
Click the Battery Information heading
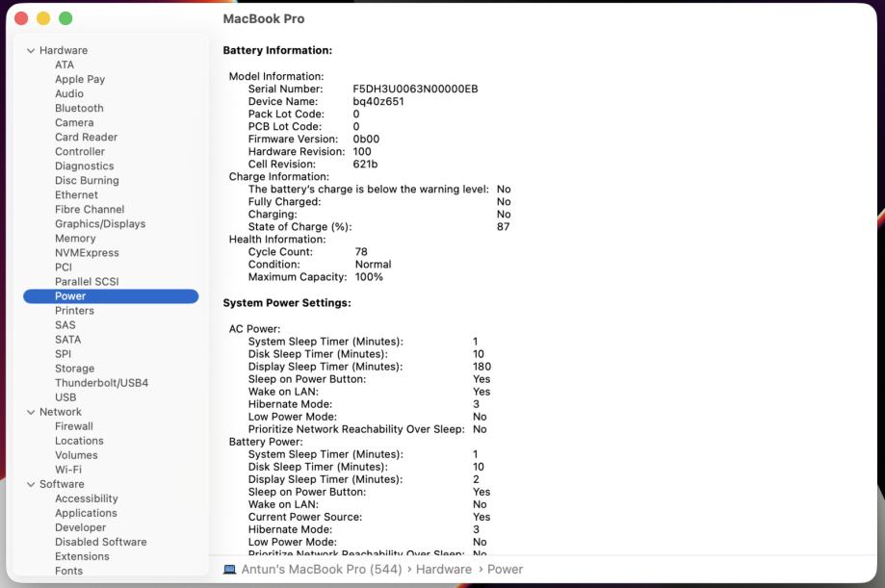point(277,51)
